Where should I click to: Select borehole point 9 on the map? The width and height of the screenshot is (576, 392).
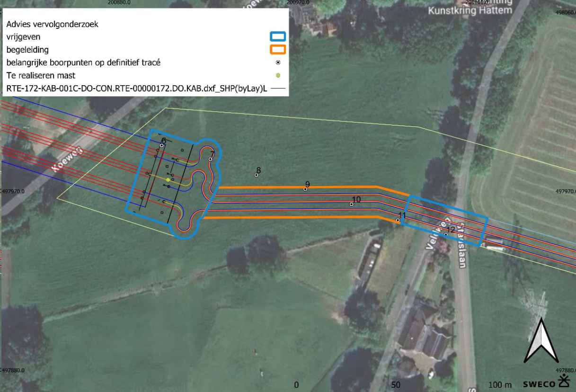[x=305, y=189]
